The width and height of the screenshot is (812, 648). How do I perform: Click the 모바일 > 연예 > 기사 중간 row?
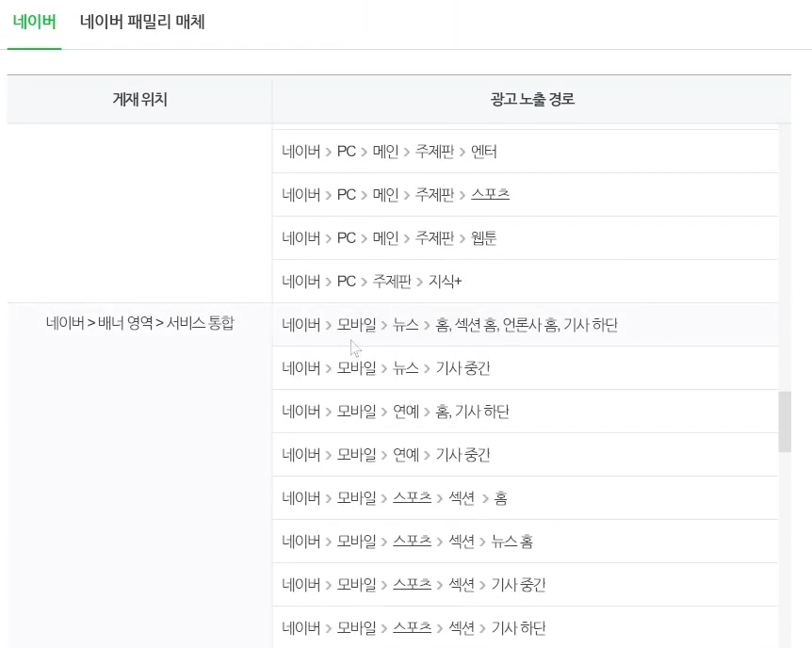point(525,455)
